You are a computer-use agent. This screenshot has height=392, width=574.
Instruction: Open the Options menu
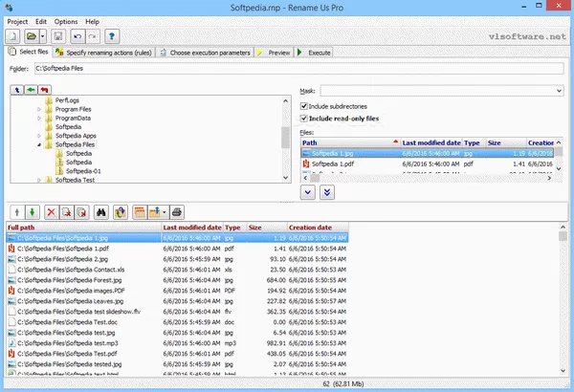click(x=65, y=20)
